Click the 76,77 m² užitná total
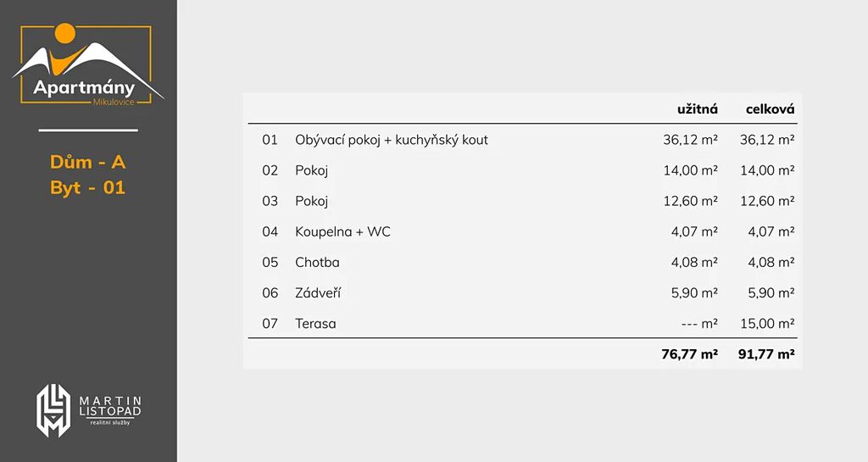Viewport: 868px width, 462px height. 690,354
